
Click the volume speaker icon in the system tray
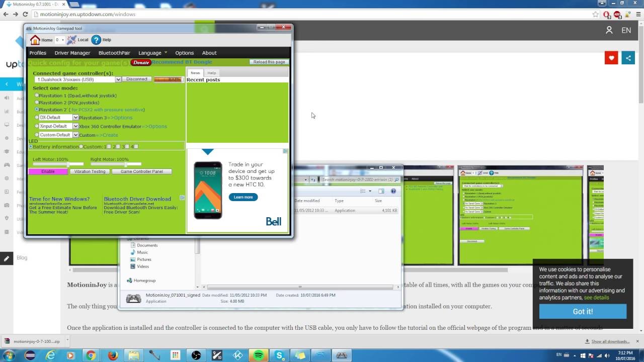click(x=606, y=355)
